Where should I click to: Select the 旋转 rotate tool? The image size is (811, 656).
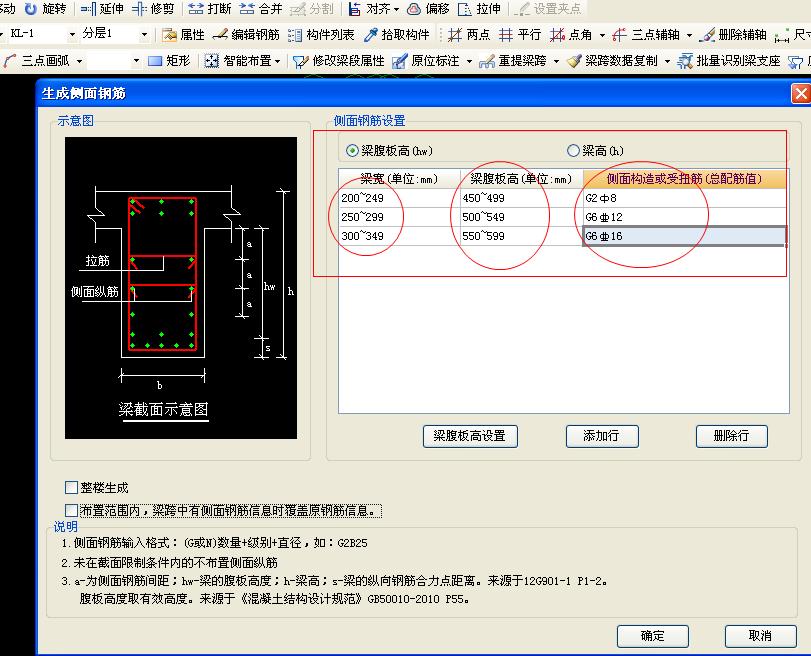pyautogui.click(x=46, y=9)
